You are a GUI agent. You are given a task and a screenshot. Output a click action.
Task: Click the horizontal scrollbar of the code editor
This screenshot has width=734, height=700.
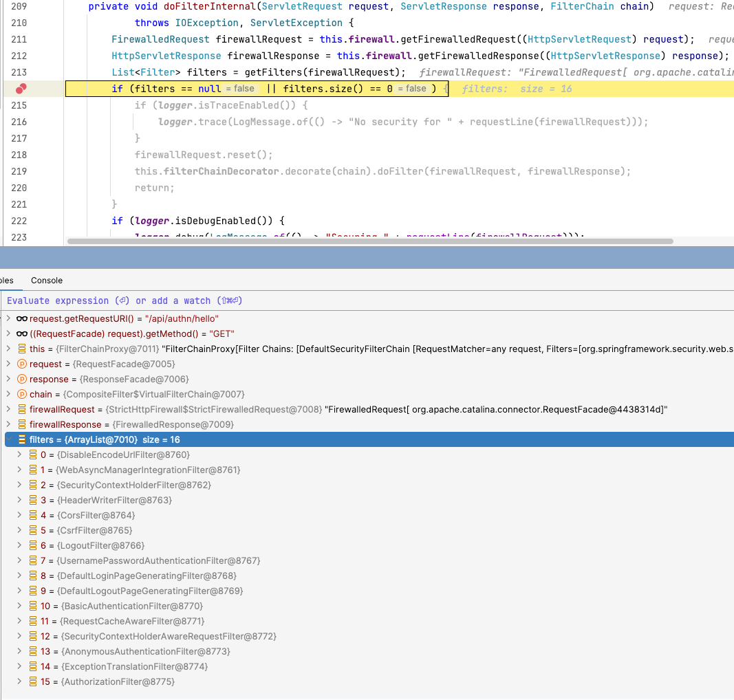pos(370,241)
